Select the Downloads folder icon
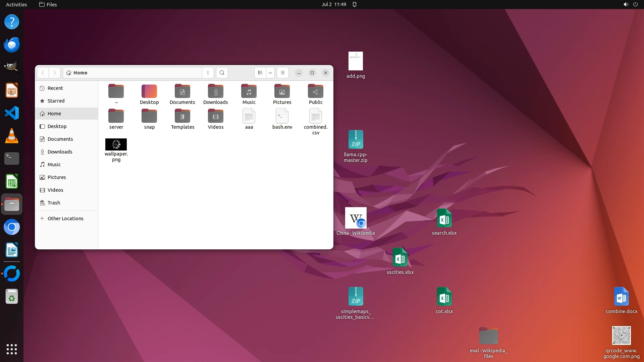Image resolution: width=644 pixels, height=362 pixels. pos(216,92)
